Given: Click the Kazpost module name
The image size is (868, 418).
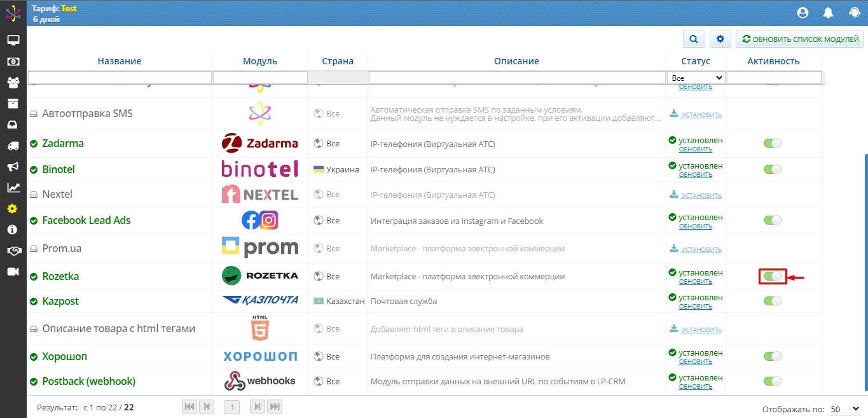Looking at the screenshot, I should pyautogui.click(x=60, y=301).
